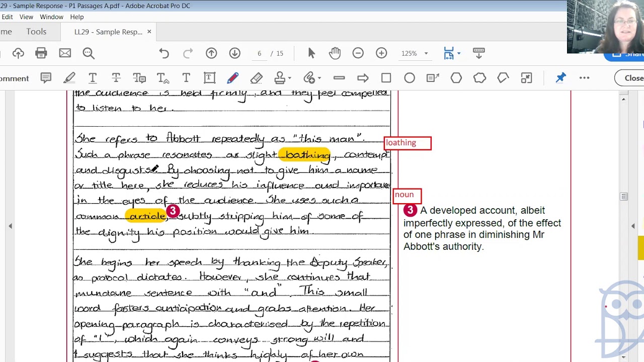Select the add text comment tool
This screenshot has height=362, width=644.
click(x=186, y=78)
